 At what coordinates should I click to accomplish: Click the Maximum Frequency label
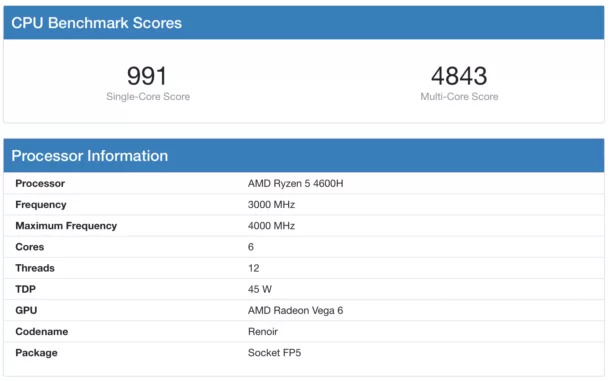tap(66, 226)
